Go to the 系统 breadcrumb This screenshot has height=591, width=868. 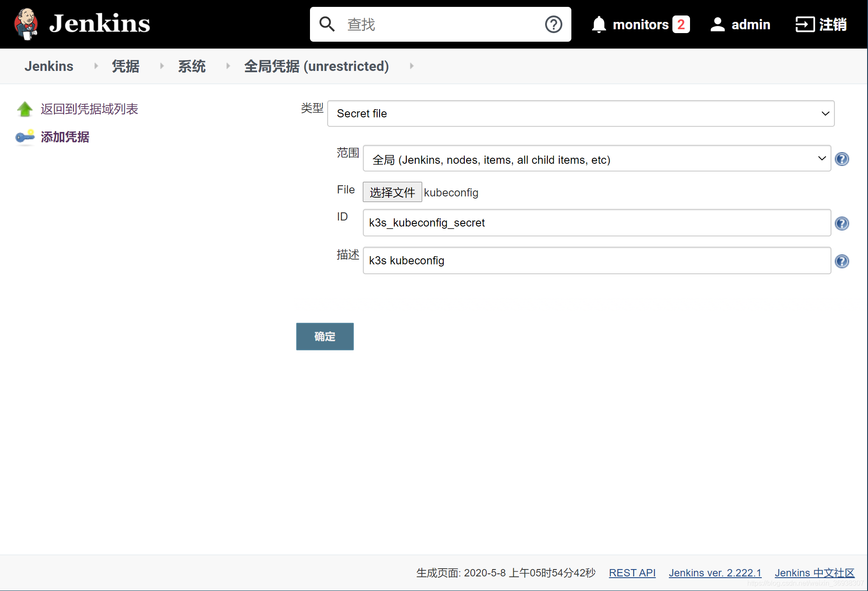(x=192, y=66)
